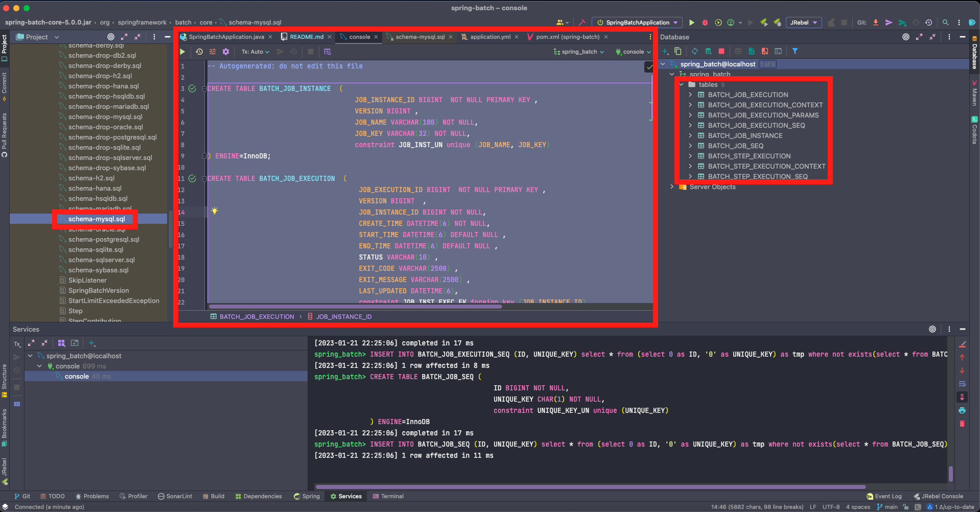Open the SpringBatchApplication run configuration dropdown
The height and width of the screenshot is (512, 980).
tap(637, 22)
